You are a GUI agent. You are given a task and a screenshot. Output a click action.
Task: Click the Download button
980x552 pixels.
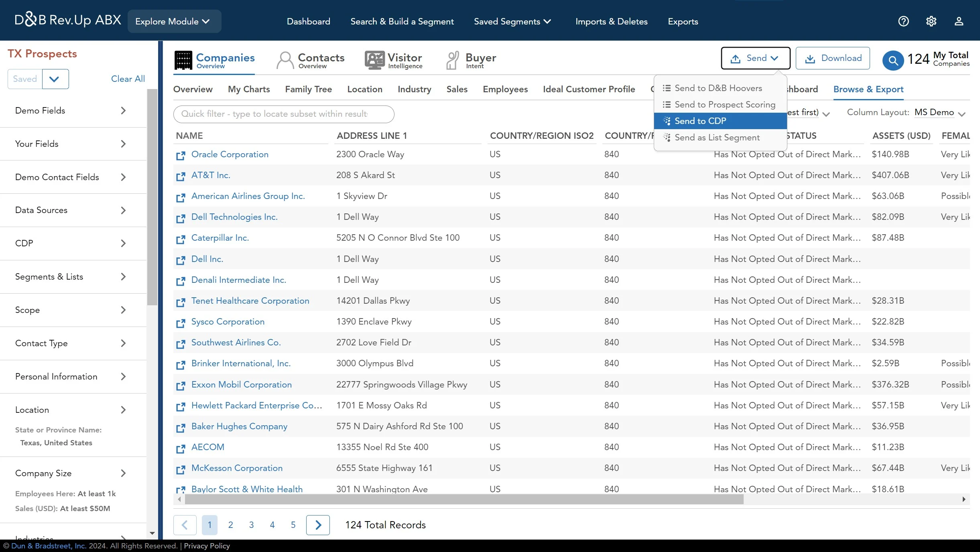pyautogui.click(x=833, y=58)
